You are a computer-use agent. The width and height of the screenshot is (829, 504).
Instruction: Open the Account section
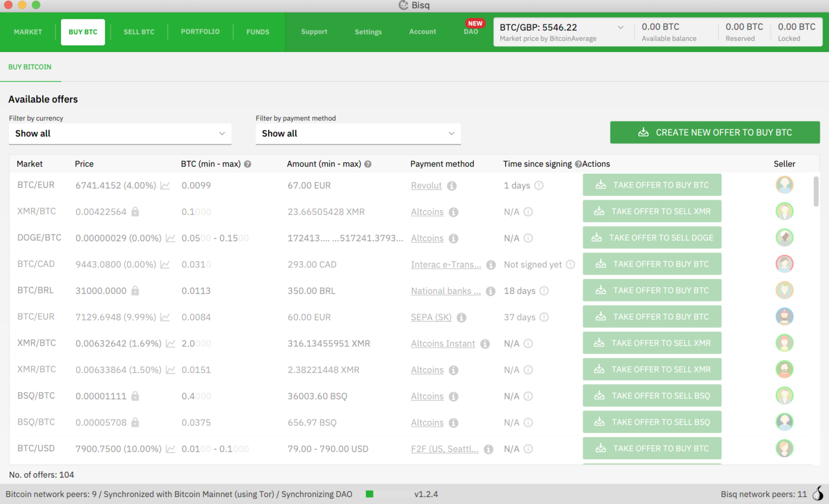click(x=423, y=32)
